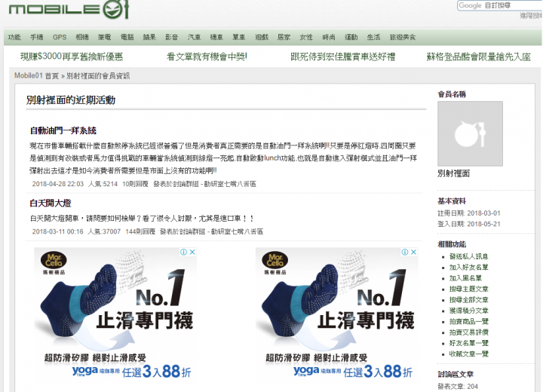Click 拍賣交易評價 link

point(468,332)
